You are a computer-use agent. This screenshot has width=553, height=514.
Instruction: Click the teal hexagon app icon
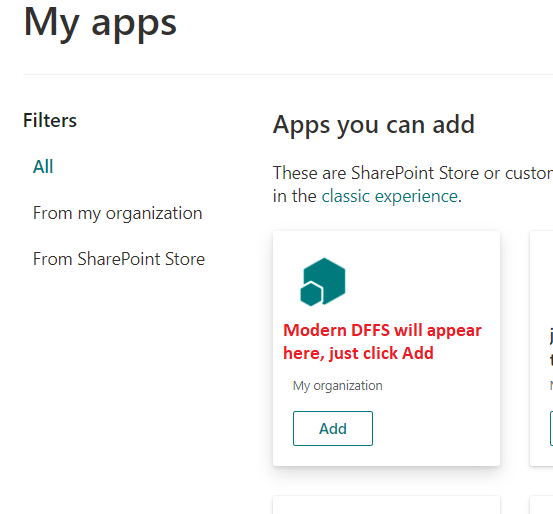pos(323,282)
